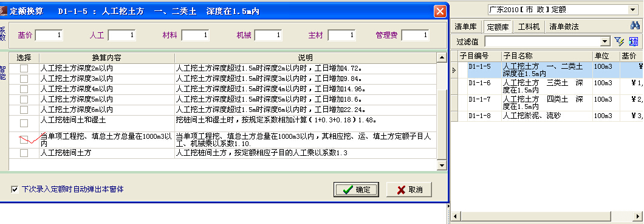Click the 确定 button
The height and width of the screenshot is (224, 644).
356,190
